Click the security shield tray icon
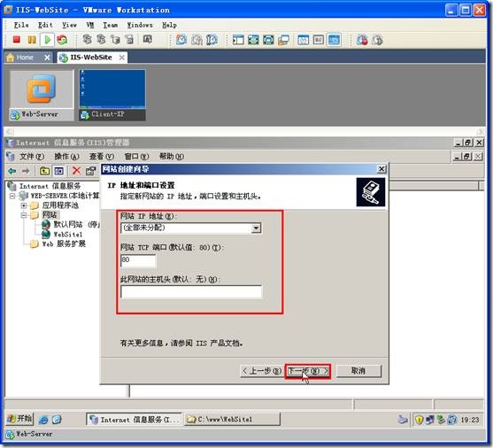Viewport: 493px width, 448px height. pyautogui.click(x=419, y=420)
